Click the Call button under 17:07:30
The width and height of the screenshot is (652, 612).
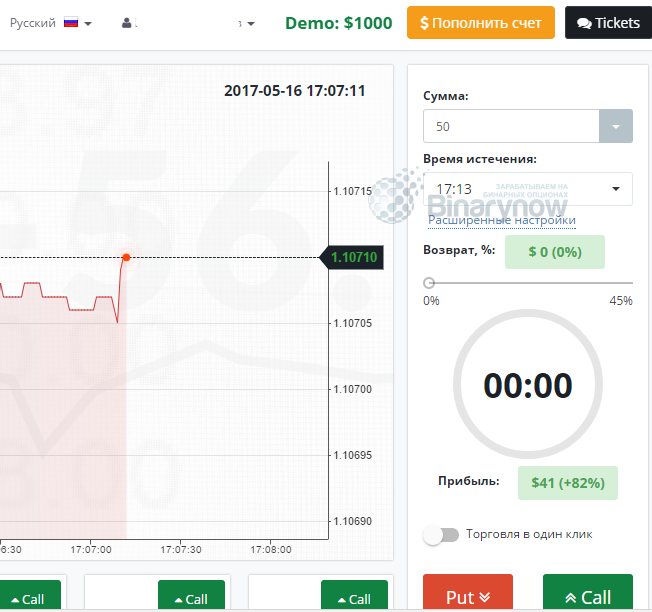(x=191, y=596)
